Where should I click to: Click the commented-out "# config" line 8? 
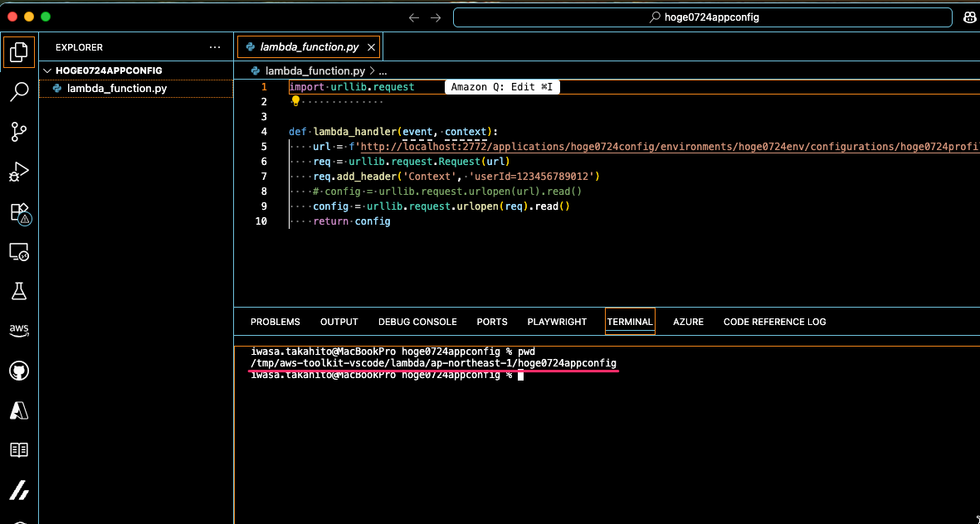[x=447, y=192]
